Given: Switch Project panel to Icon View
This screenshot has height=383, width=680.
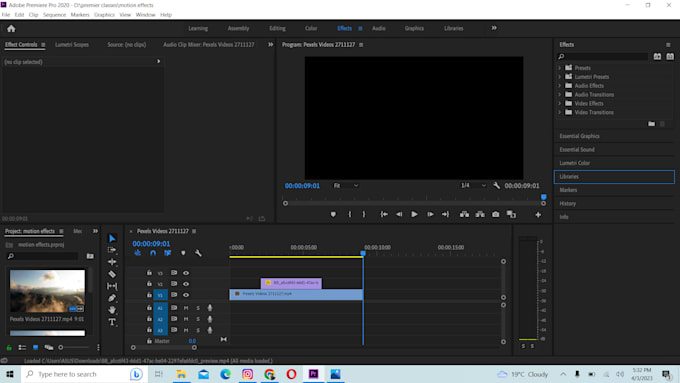Looking at the screenshot, I should pyautogui.click(x=36, y=347).
